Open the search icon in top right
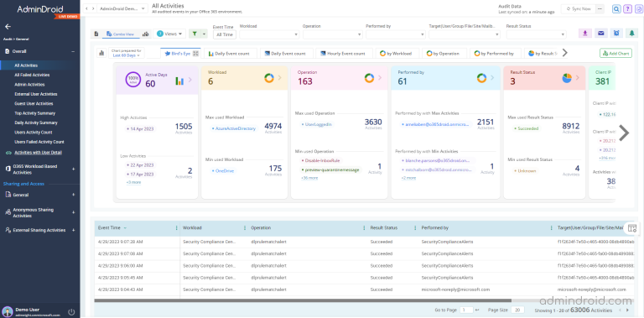The height and width of the screenshot is (318, 644). (x=616, y=9)
